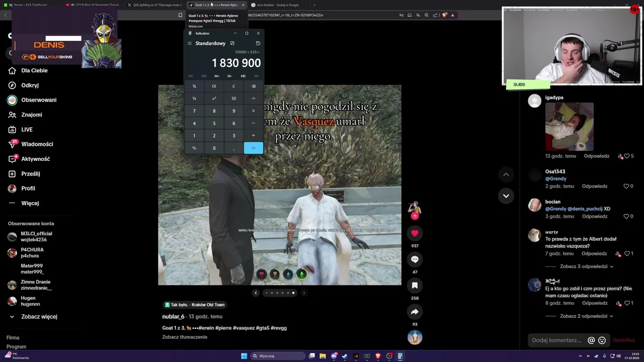Click the @Grendy mention in Osa1343 comment
The width and height of the screenshot is (644, 362).
click(x=555, y=178)
